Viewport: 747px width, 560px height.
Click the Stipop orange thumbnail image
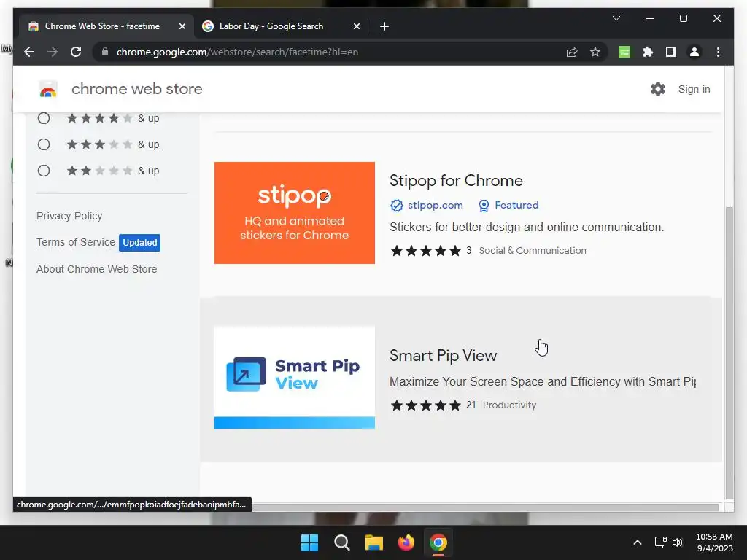(x=295, y=213)
